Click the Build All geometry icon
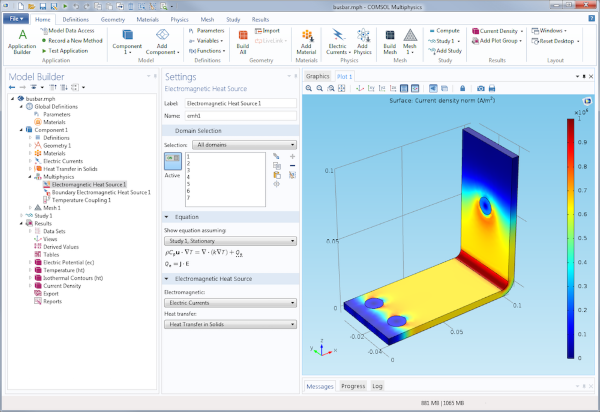The image size is (600, 412). pyautogui.click(x=243, y=42)
